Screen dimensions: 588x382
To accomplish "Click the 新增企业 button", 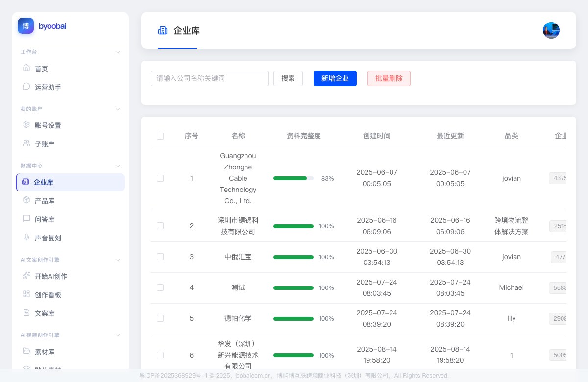I will (x=335, y=78).
